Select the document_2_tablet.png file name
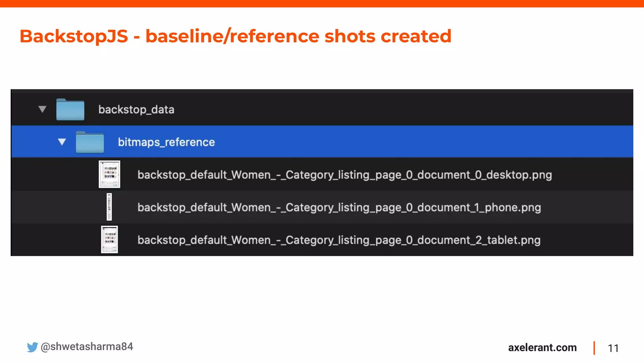This screenshot has width=644, height=362. point(339,240)
